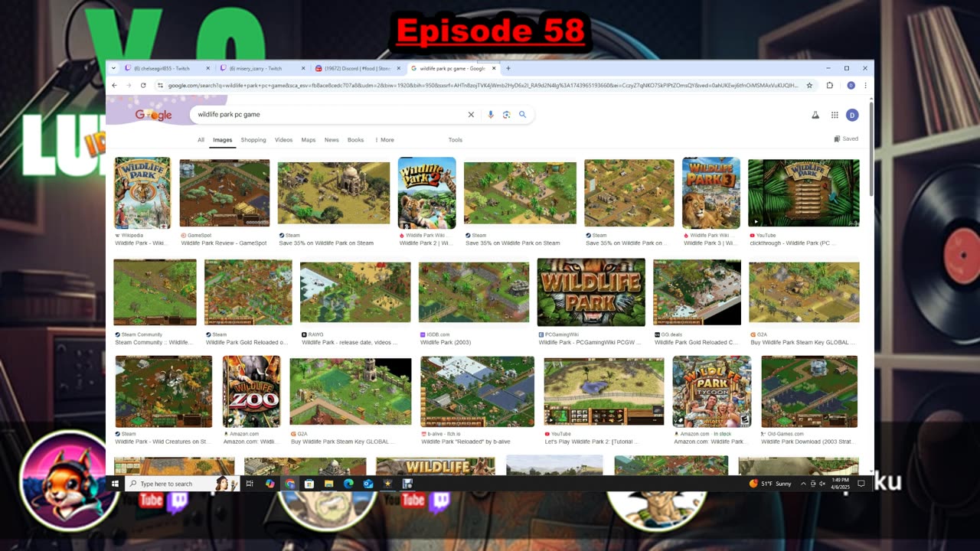Go back using the browser back arrow
This screenshot has width=980, height=551.
(x=114, y=85)
